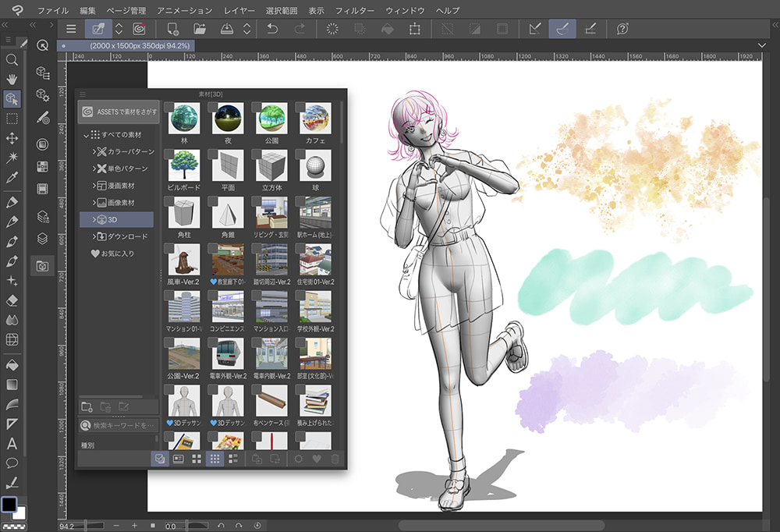This screenshot has width=780, height=532.
Task: Click ASSETSで素材をさがす button
Action: [x=119, y=112]
